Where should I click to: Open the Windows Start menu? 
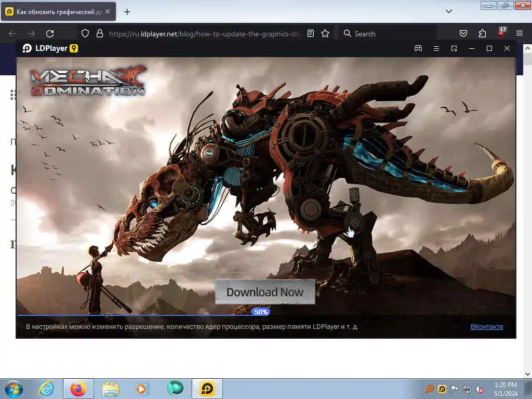pyautogui.click(x=14, y=389)
